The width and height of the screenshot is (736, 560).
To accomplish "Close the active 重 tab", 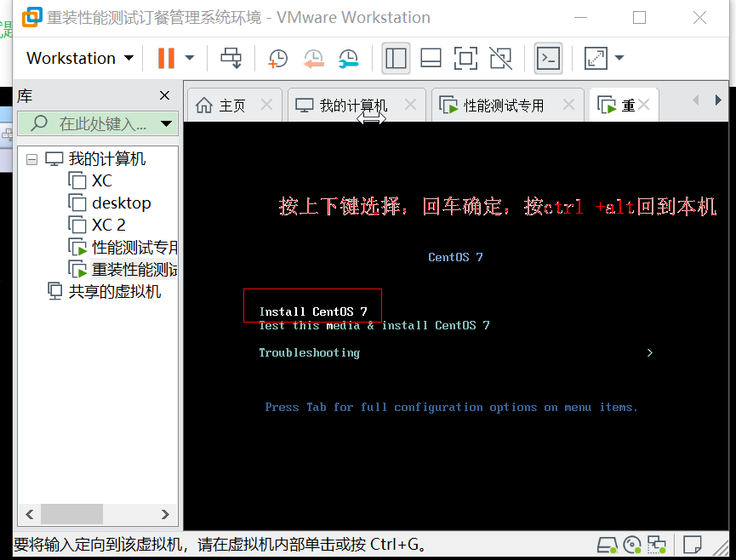I will coord(644,105).
